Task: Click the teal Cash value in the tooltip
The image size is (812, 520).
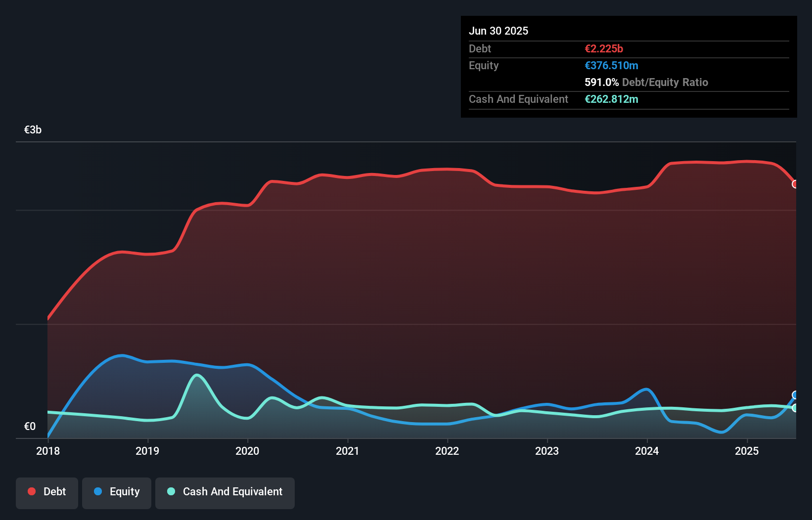Action: tap(611, 99)
